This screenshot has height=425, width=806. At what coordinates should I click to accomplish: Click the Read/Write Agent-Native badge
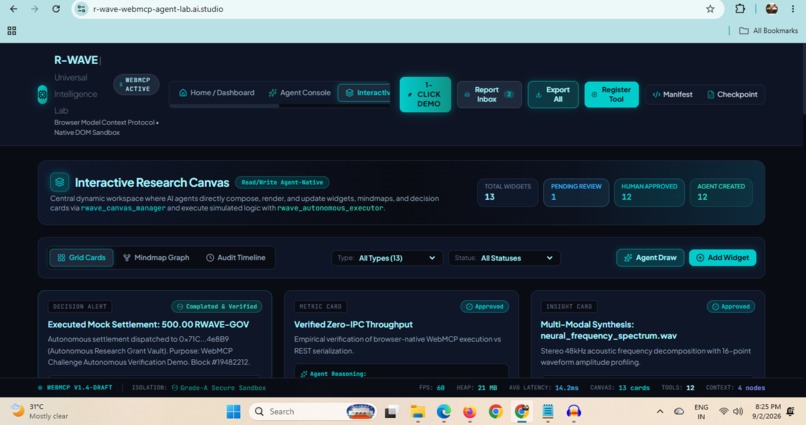(x=282, y=182)
